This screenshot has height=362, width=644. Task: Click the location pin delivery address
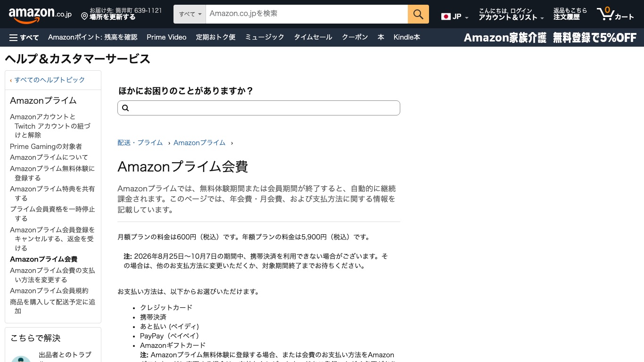click(x=122, y=14)
